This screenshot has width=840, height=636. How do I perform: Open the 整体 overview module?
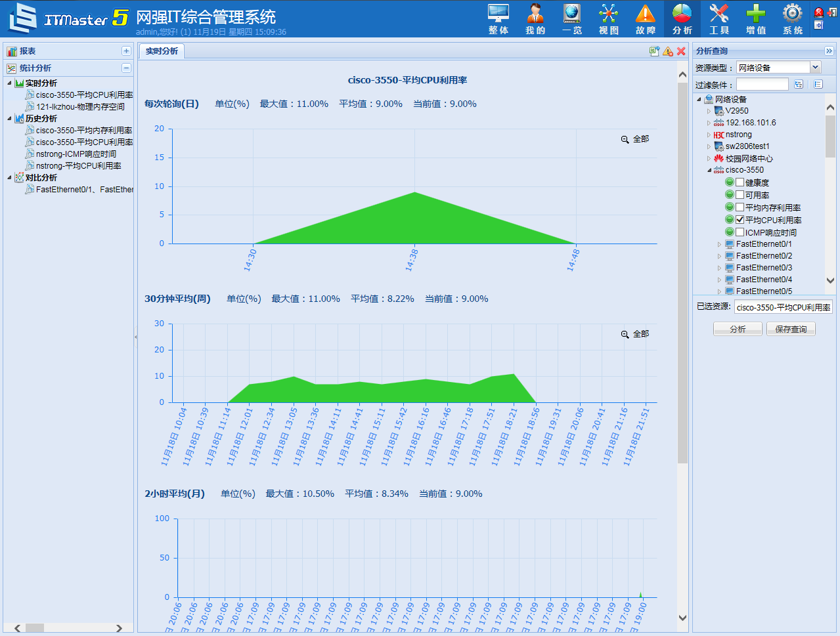click(x=498, y=19)
